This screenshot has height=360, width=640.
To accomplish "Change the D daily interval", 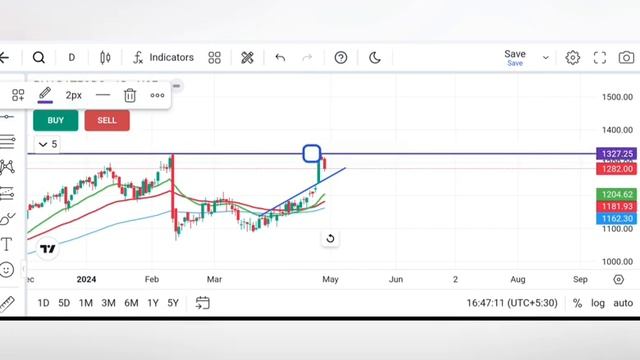I will point(71,58).
